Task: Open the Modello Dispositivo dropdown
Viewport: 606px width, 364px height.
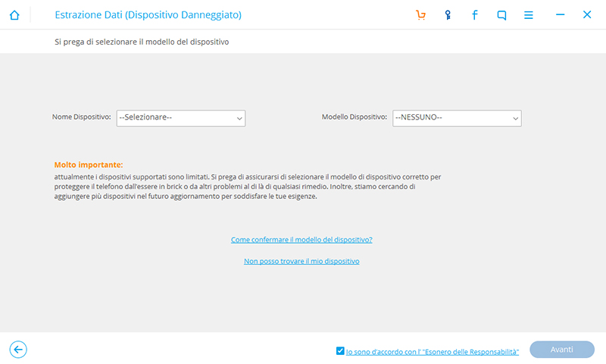Action: coord(457,118)
